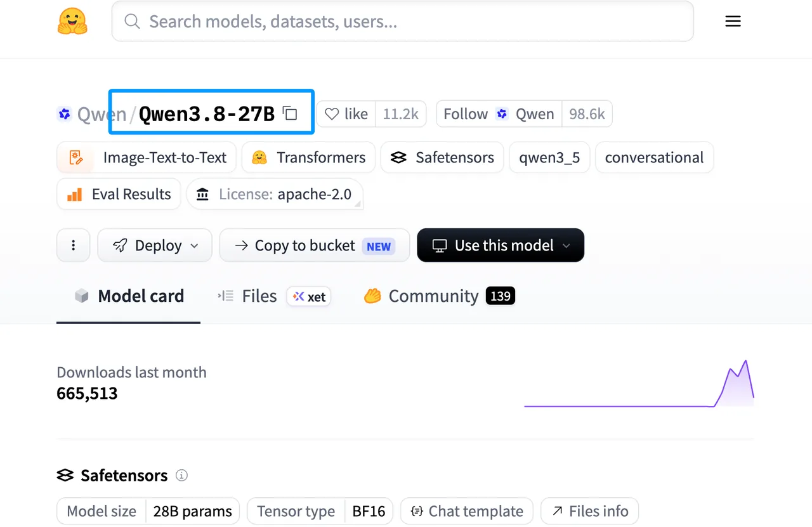The image size is (812, 527).
Task: Select the Transformers library tag
Action: tap(308, 157)
